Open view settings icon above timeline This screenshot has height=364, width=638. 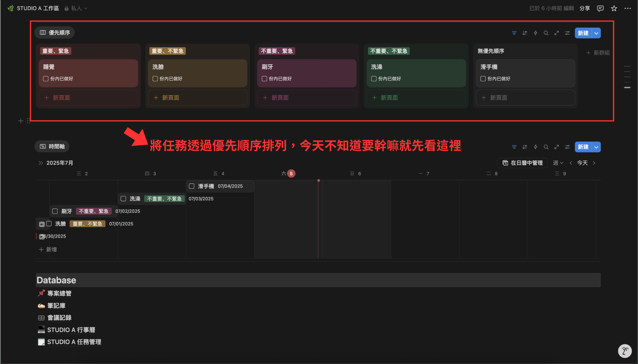pos(567,147)
